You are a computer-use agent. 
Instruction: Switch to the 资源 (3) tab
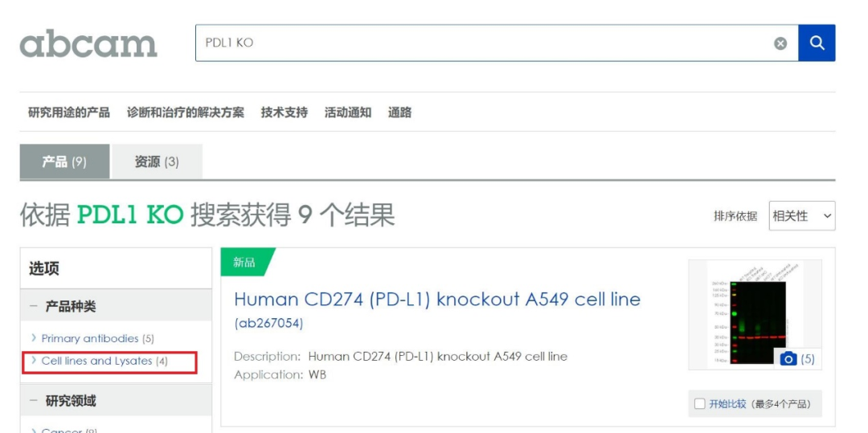[x=158, y=162]
